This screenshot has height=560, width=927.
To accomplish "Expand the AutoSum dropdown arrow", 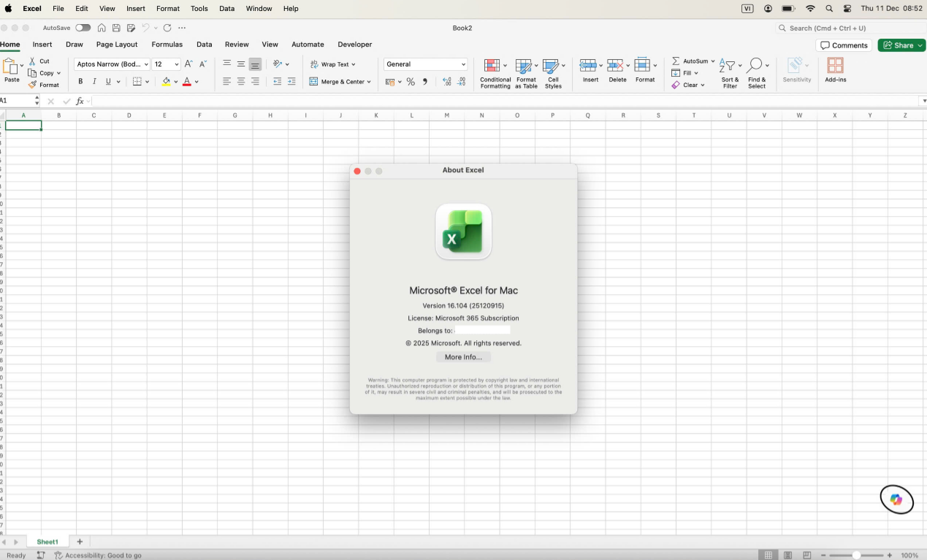I will click(712, 61).
